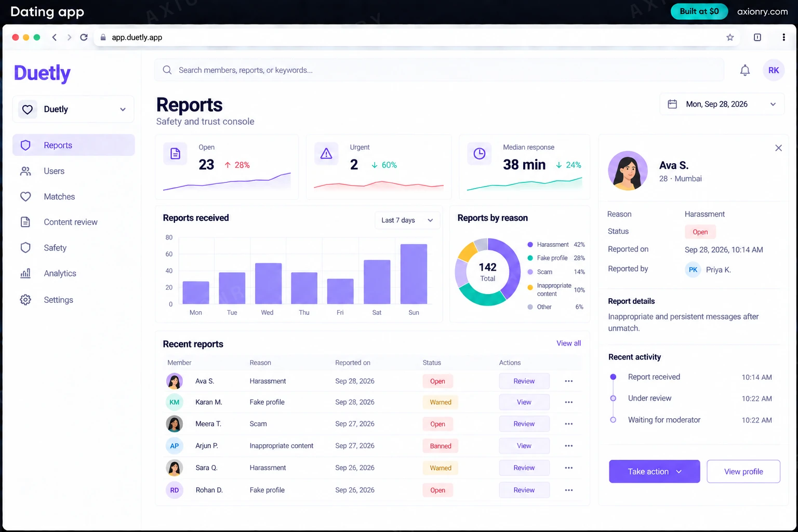
Task: Click the Median response clock icon
Action: tap(480, 154)
